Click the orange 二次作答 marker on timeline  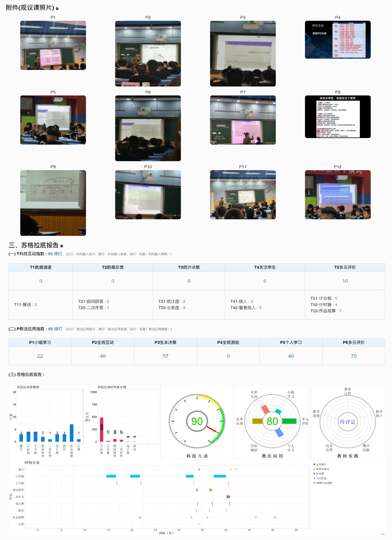(228, 497)
